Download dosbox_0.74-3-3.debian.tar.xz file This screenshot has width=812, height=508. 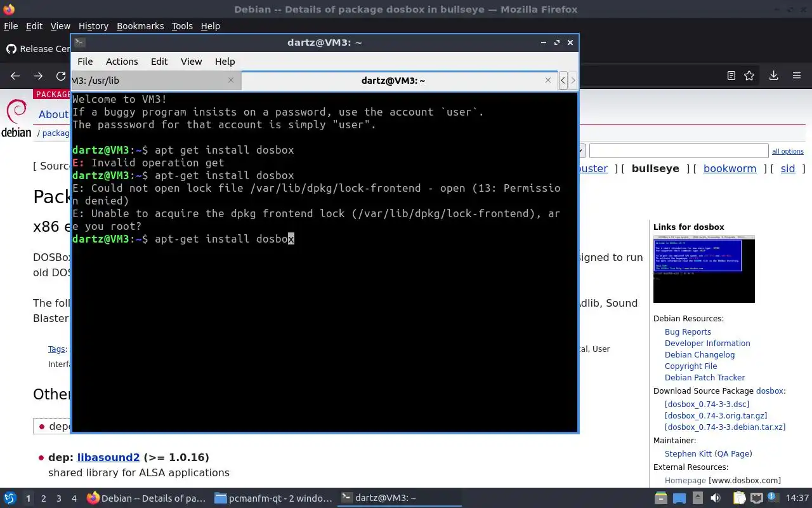pos(725,427)
